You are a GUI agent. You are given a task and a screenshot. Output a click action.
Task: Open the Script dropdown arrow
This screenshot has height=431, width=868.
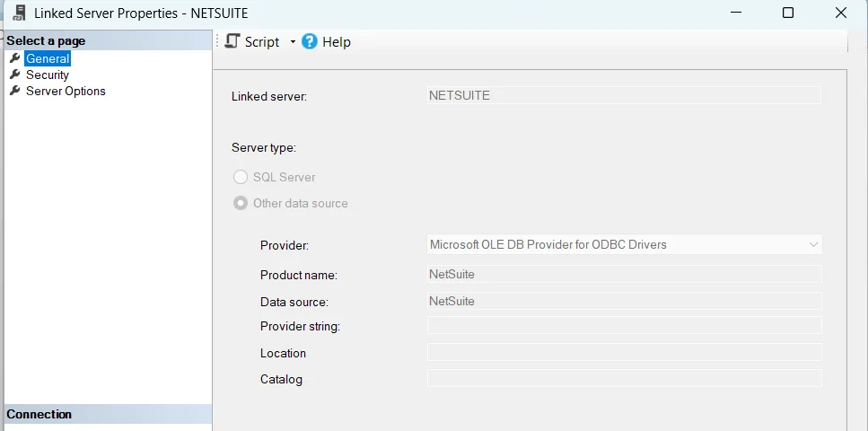293,42
